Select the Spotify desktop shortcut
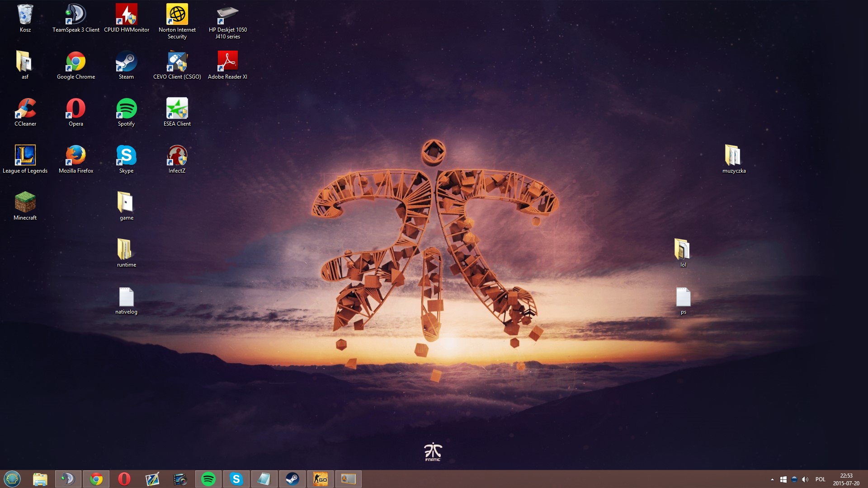Viewport: 868px width, 488px height. tap(127, 113)
